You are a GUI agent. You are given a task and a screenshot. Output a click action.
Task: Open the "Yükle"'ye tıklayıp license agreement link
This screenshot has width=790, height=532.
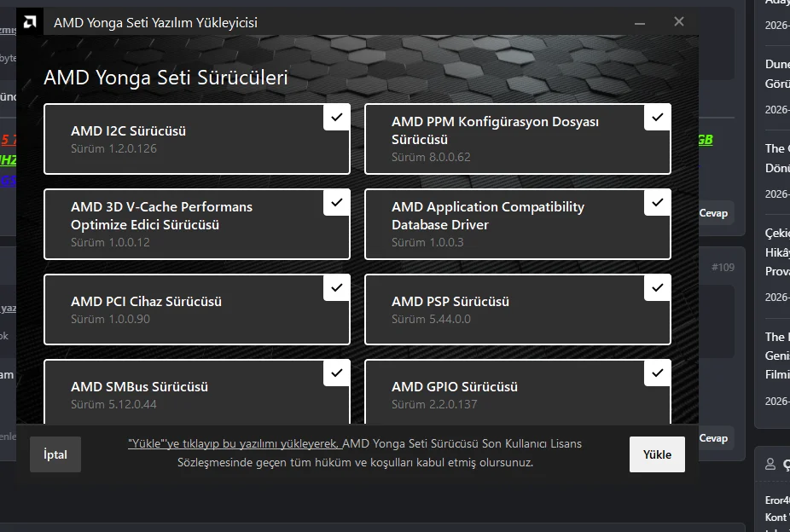tap(235, 444)
